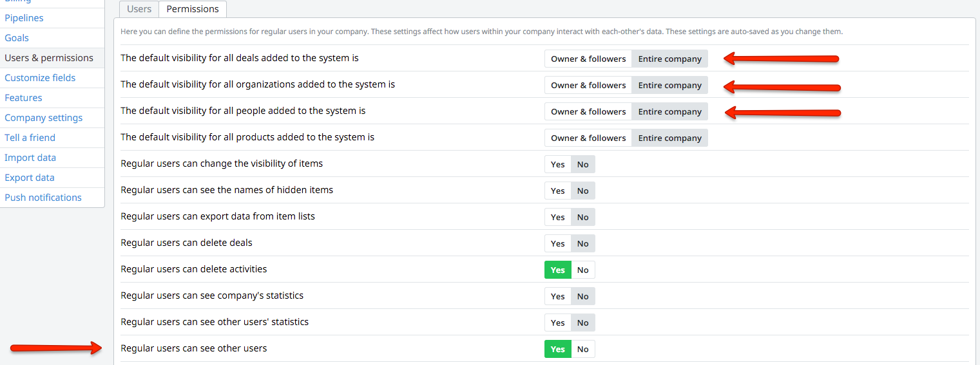Set products visibility to Owner & followers
980x365 pixels.
[x=588, y=138]
